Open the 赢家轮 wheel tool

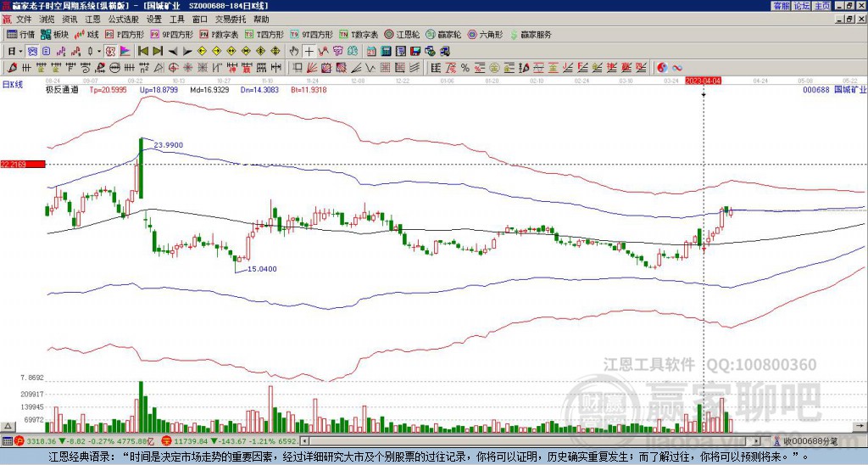(443, 34)
